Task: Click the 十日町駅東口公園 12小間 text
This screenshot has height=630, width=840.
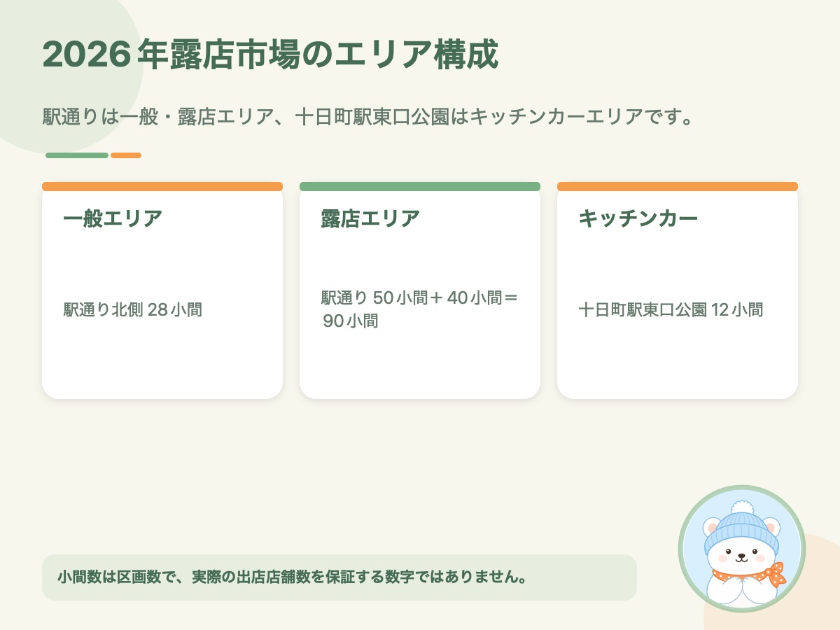Action: pyautogui.click(x=671, y=309)
